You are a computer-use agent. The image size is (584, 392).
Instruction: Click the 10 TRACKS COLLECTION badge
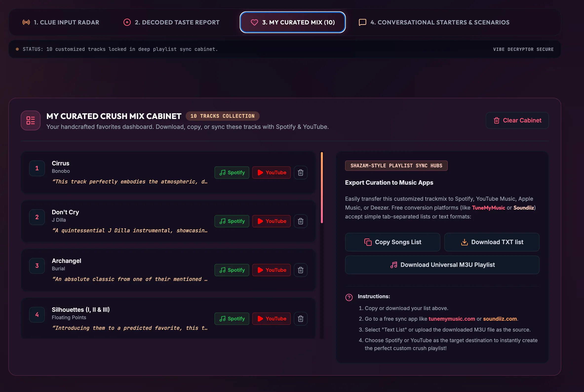222,116
